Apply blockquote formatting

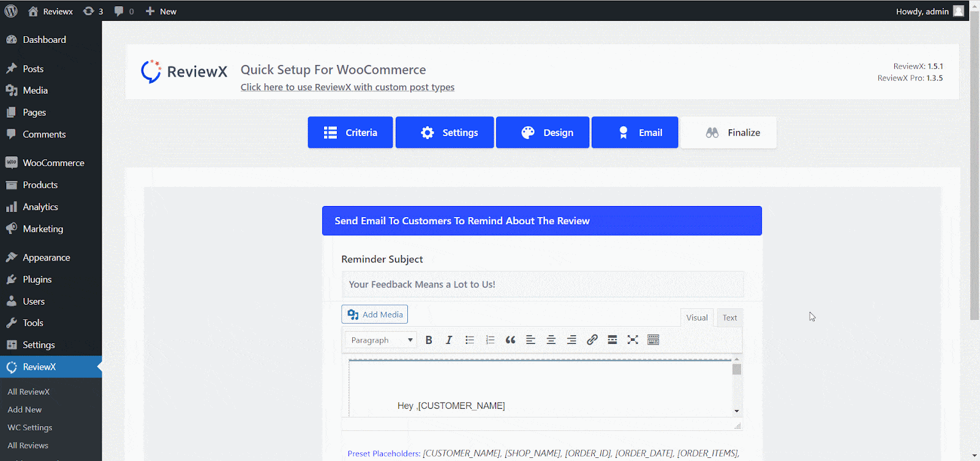pos(510,340)
